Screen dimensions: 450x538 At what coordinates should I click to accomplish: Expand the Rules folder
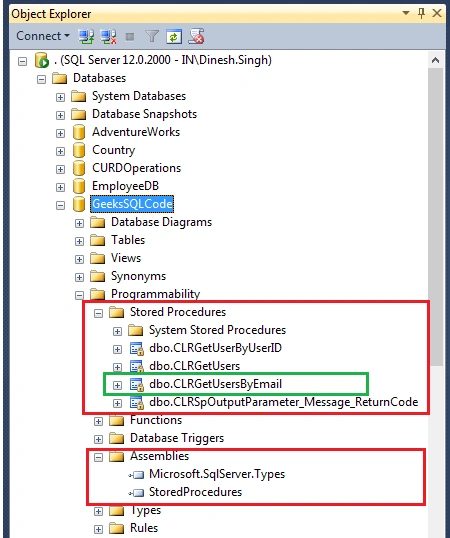click(98, 529)
